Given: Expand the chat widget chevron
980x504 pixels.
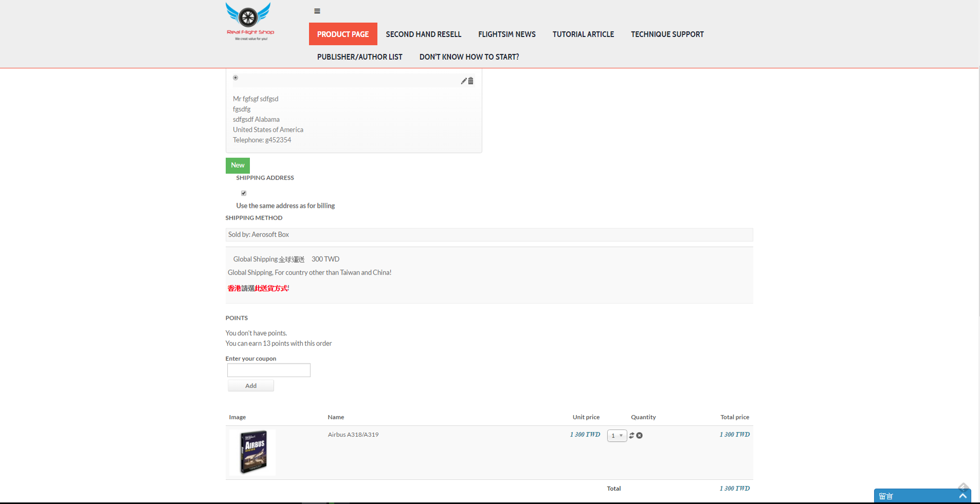Looking at the screenshot, I should (x=963, y=496).
